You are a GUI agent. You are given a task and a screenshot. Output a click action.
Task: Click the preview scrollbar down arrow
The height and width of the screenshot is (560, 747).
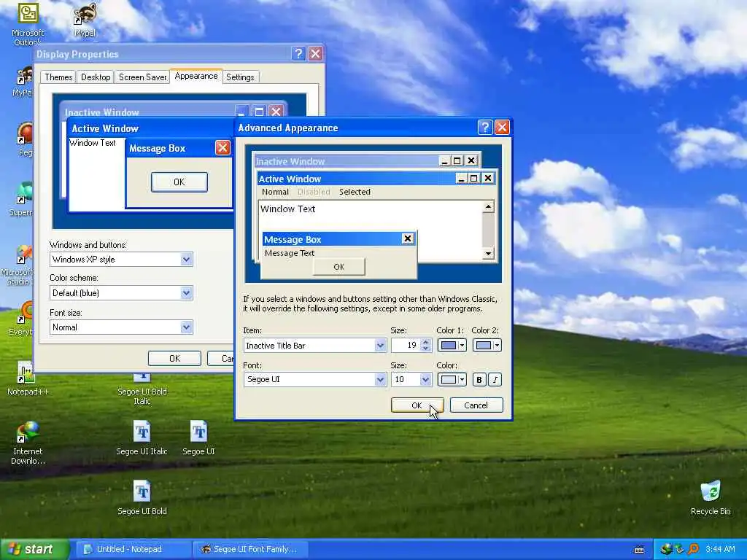[x=488, y=253]
